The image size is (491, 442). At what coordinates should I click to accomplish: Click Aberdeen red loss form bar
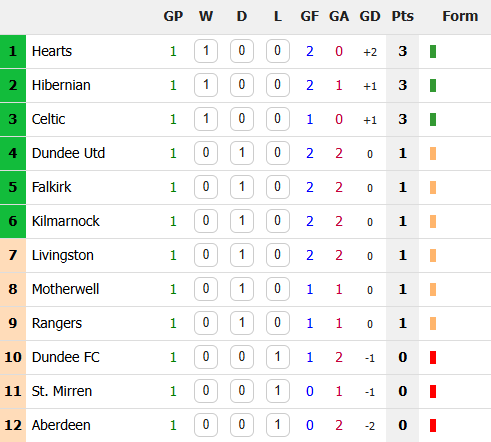click(433, 425)
